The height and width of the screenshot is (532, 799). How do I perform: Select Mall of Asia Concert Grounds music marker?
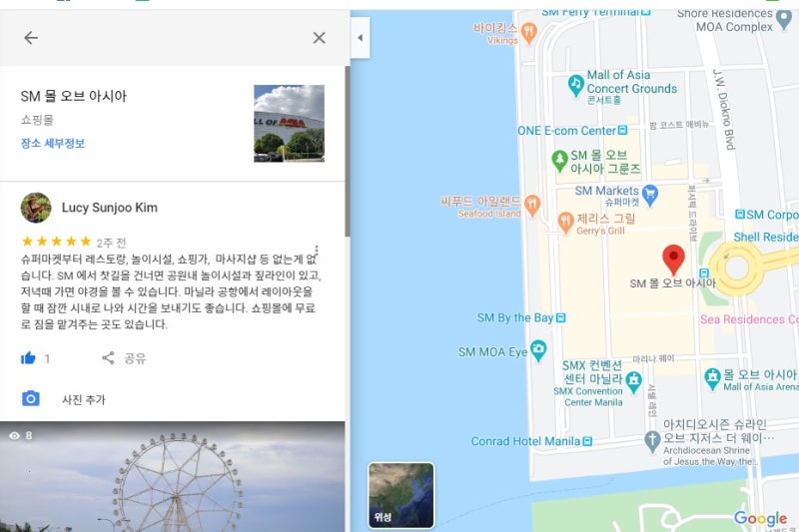[576, 86]
